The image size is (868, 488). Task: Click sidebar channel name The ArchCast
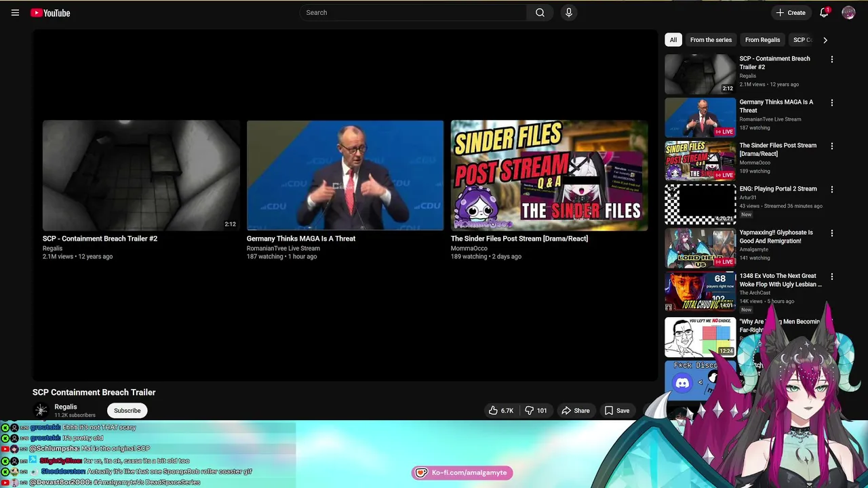coord(755,293)
